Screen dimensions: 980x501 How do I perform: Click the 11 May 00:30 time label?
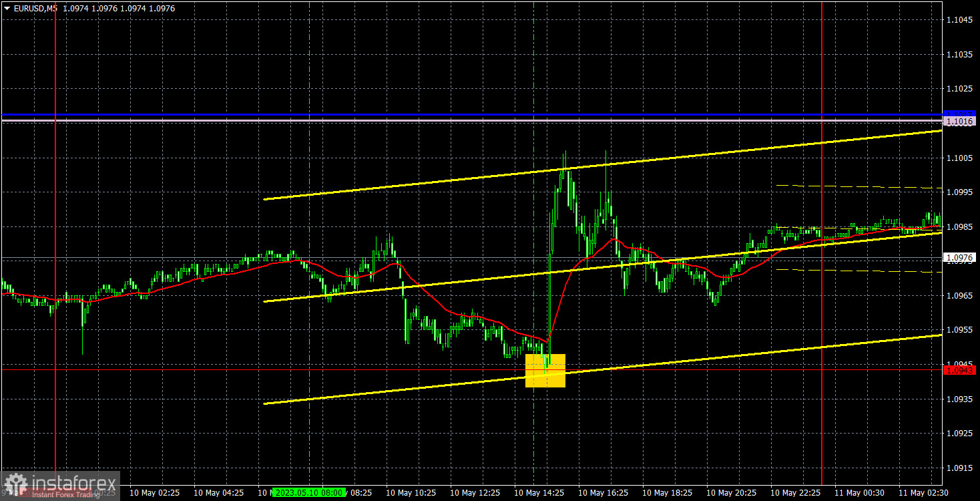click(860, 492)
